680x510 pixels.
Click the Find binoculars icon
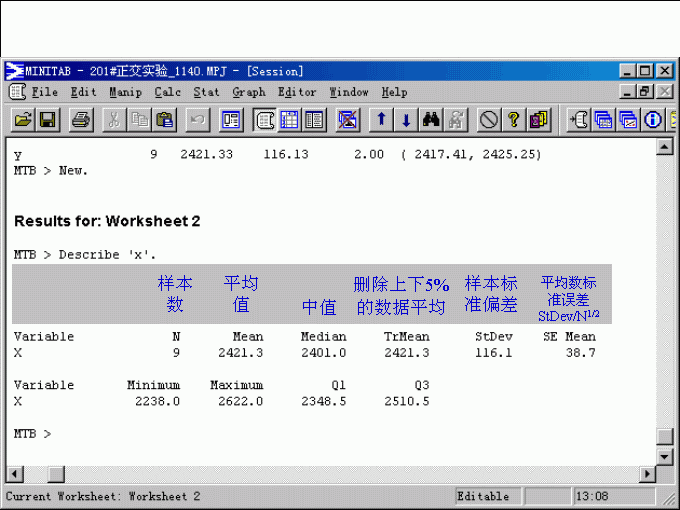point(432,120)
